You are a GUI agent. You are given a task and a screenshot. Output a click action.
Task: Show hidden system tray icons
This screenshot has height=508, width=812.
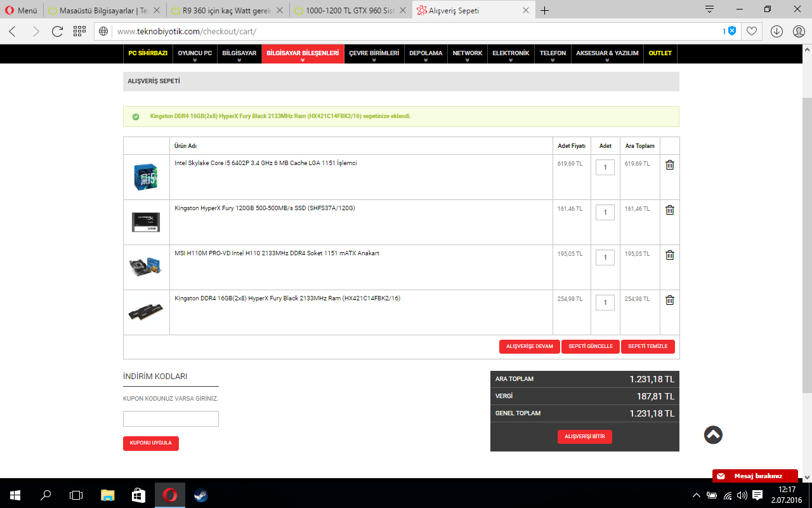pos(697,495)
